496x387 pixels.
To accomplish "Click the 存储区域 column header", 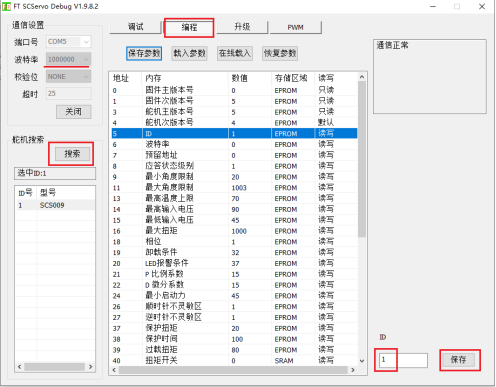I will pos(293,78).
